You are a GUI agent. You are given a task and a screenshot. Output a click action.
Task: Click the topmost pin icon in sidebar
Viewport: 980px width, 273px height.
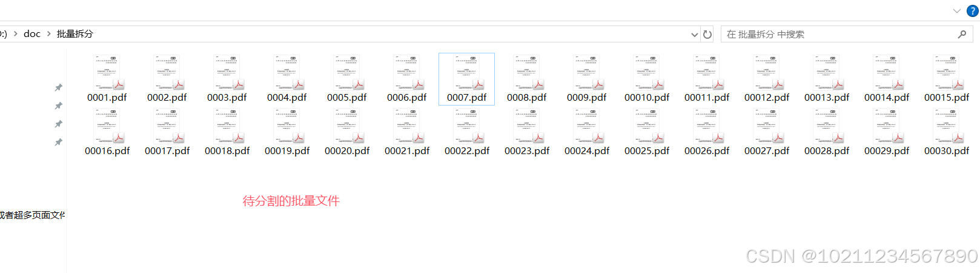tap(59, 87)
